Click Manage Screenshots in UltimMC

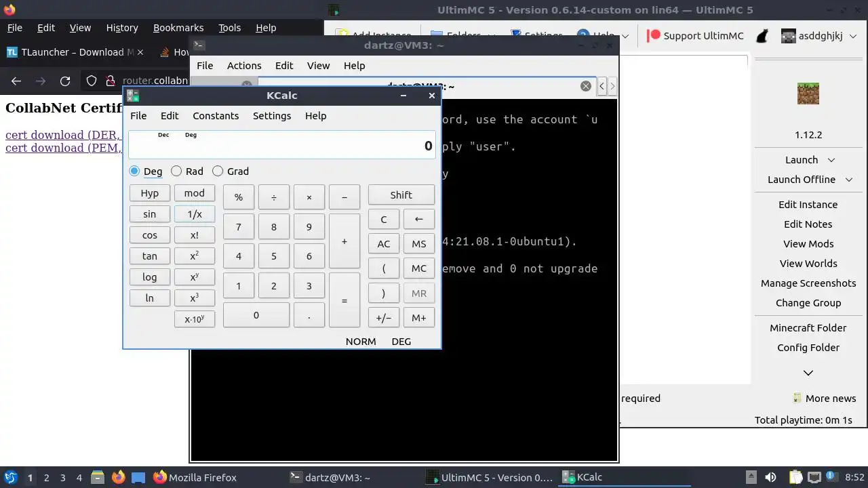[808, 283]
